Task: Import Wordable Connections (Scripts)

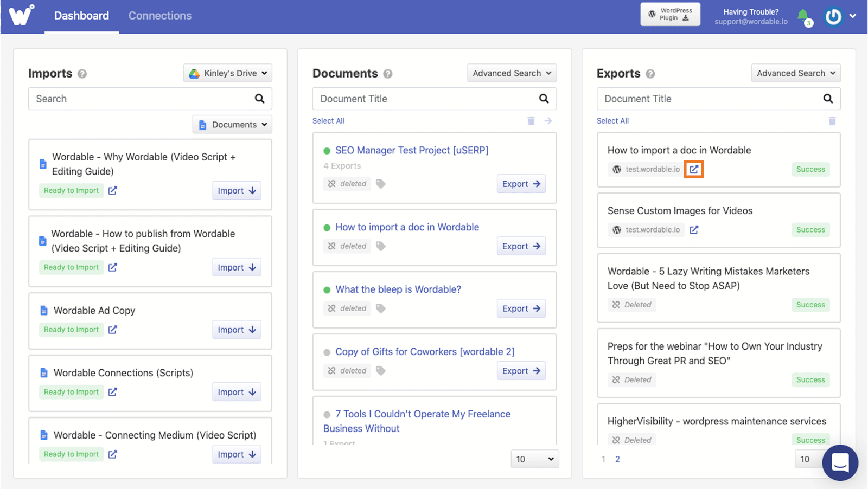Action: tap(237, 391)
